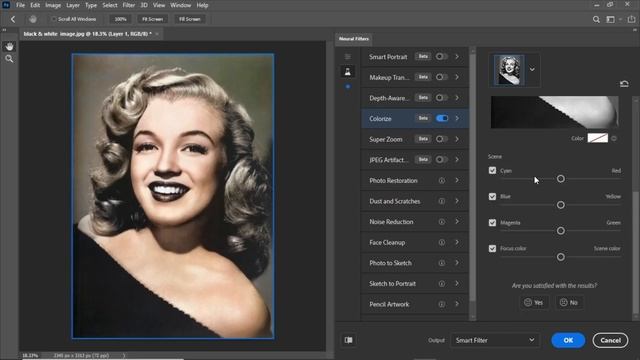Click the Cyan-Red slider handle
The height and width of the screenshot is (360, 640).
pyautogui.click(x=561, y=179)
